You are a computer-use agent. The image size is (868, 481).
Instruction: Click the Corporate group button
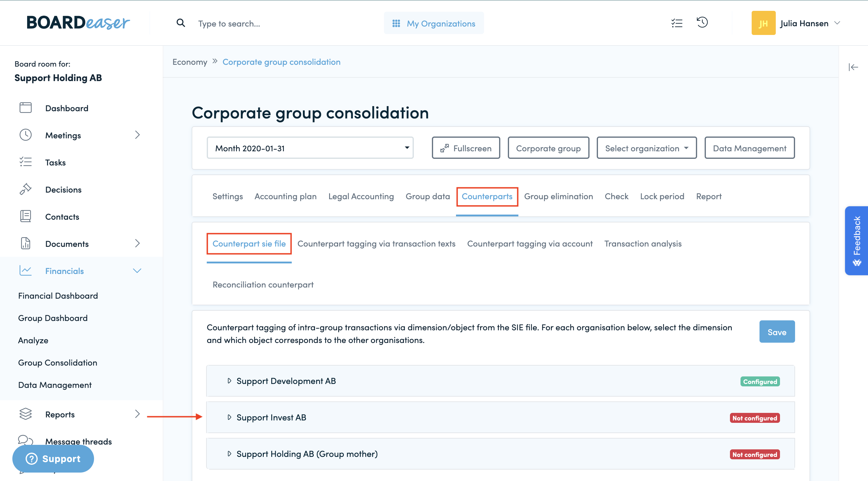(x=548, y=148)
